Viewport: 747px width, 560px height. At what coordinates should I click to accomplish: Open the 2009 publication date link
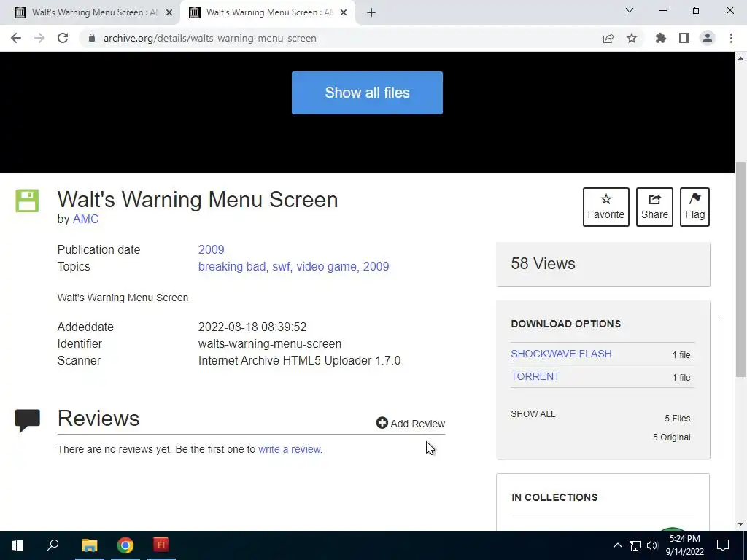pyautogui.click(x=211, y=249)
